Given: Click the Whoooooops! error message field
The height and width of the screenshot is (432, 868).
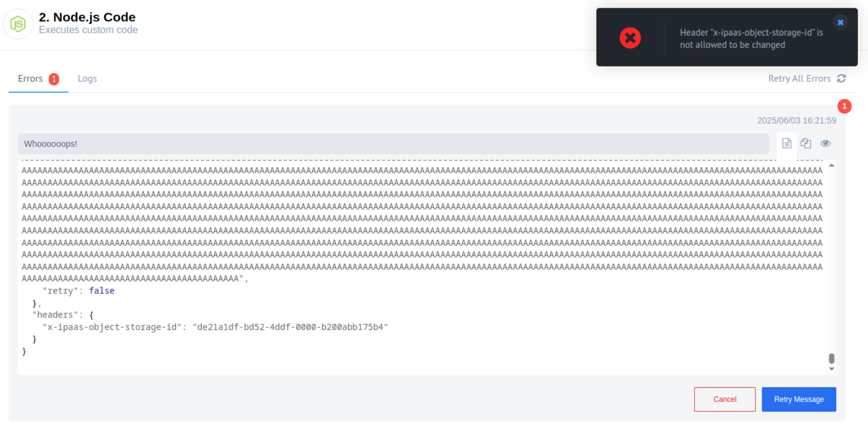Looking at the screenshot, I should click(393, 144).
